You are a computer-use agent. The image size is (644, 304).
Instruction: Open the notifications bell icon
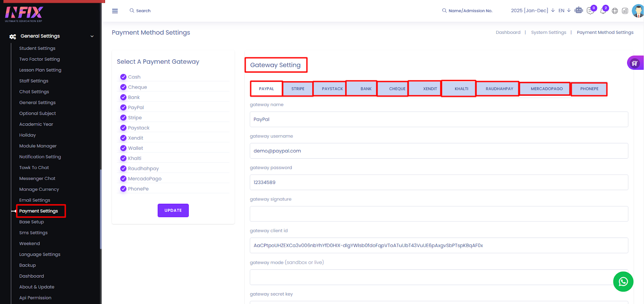coord(603,11)
